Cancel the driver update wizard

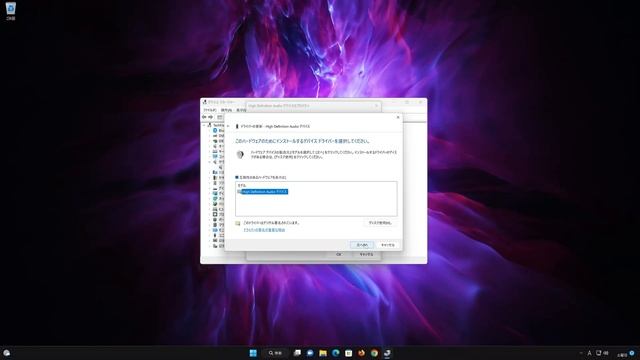point(387,245)
